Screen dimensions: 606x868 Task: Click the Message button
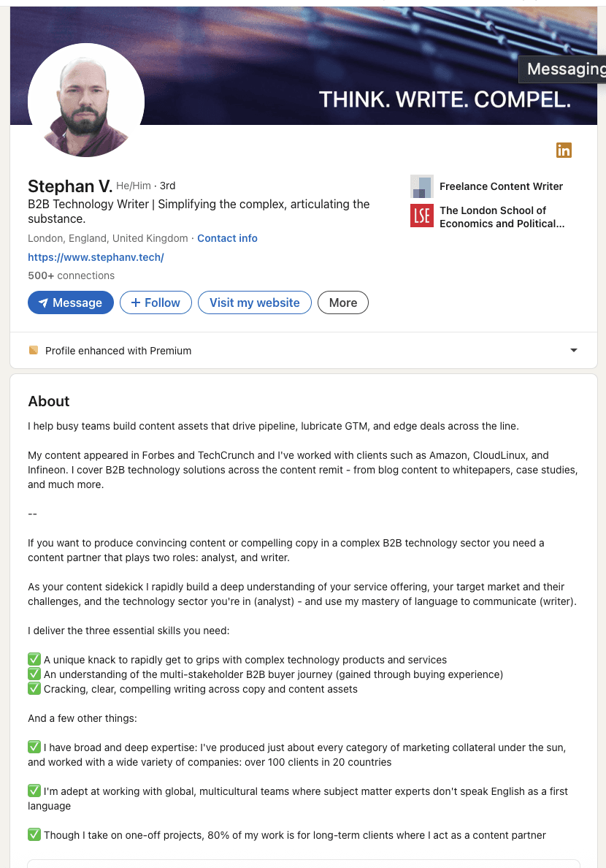pos(70,302)
